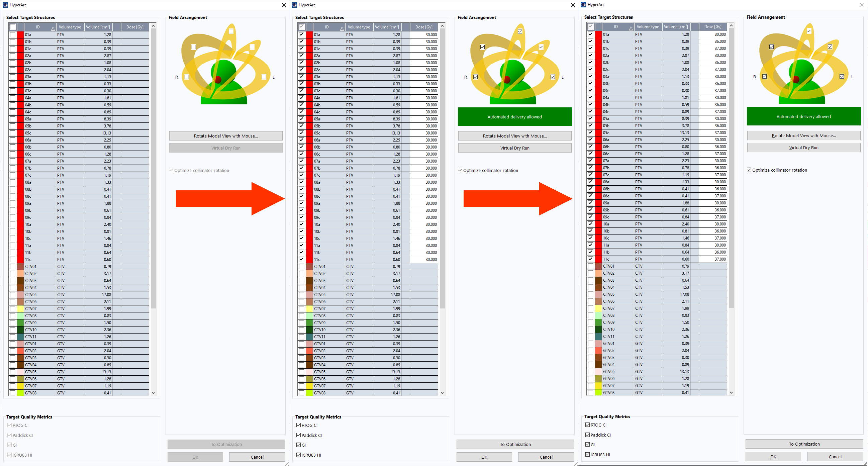Disable the L side arc checkbox in the middle window
Viewport: 868px width, 466px height.
tap(553, 77)
